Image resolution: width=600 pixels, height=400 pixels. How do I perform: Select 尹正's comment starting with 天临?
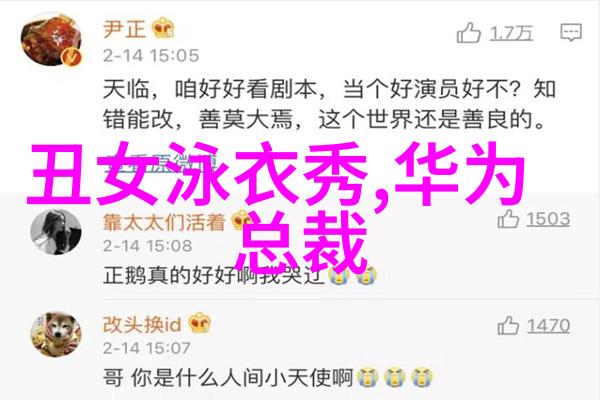click(x=329, y=104)
